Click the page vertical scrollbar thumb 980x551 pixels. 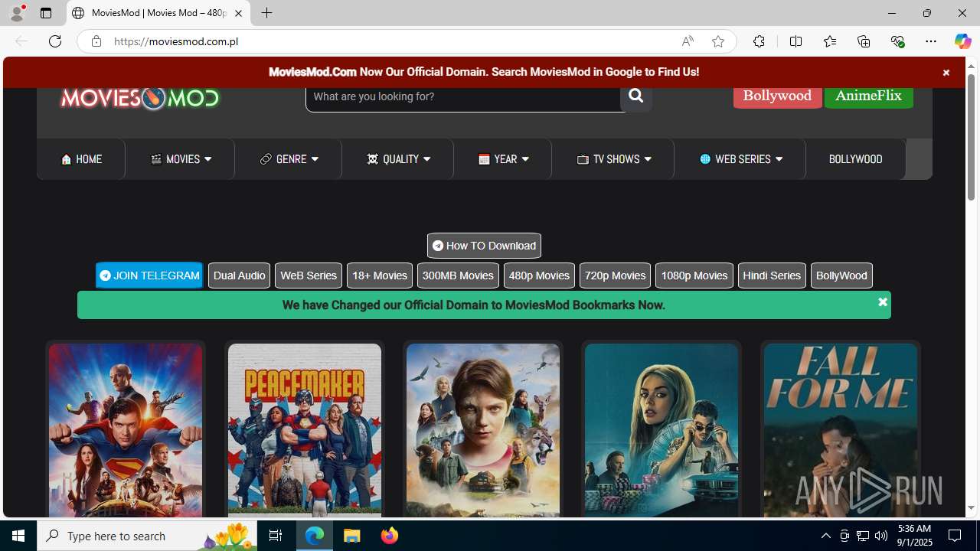(x=971, y=138)
